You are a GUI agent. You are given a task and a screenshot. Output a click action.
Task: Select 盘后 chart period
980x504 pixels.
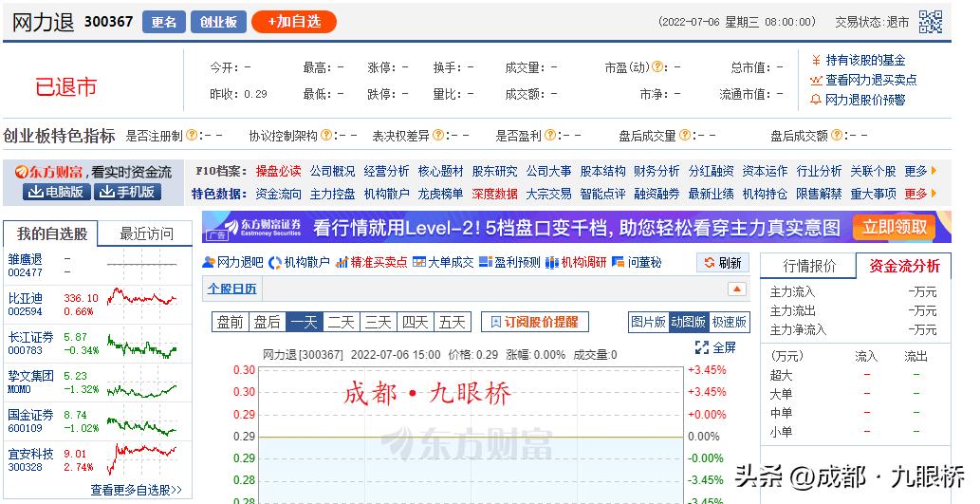[267, 322]
